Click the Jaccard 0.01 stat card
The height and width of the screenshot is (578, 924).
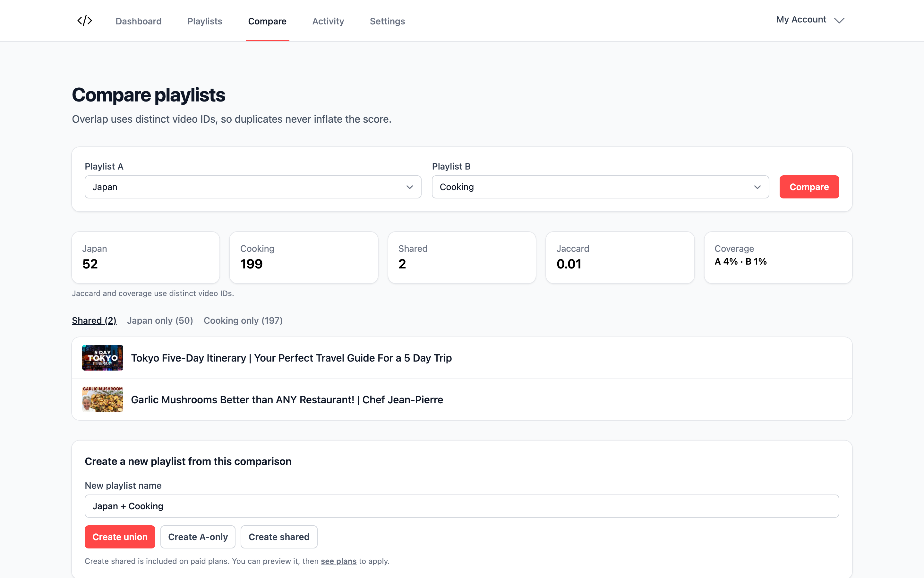click(620, 257)
